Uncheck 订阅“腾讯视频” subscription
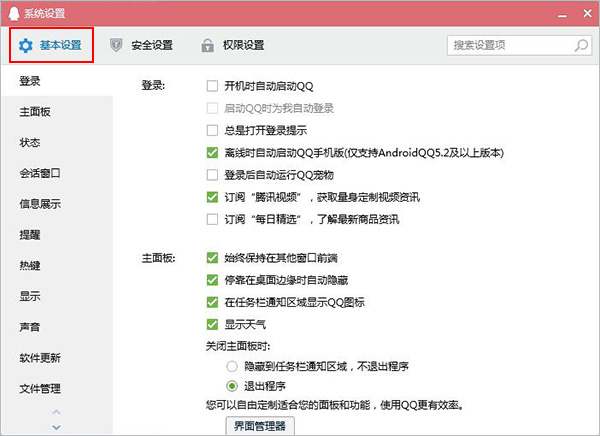600x436 pixels. point(212,197)
